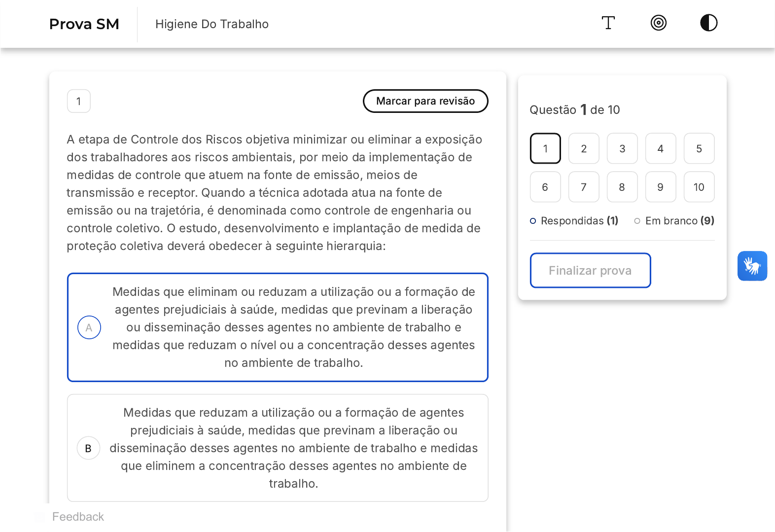
Task: Select answer option A radio circle
Action: (x=89, y=327)
